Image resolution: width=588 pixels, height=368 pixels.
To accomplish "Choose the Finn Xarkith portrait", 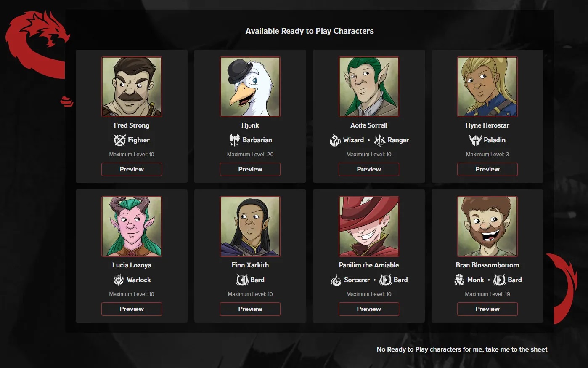I will tap(250, 227).
